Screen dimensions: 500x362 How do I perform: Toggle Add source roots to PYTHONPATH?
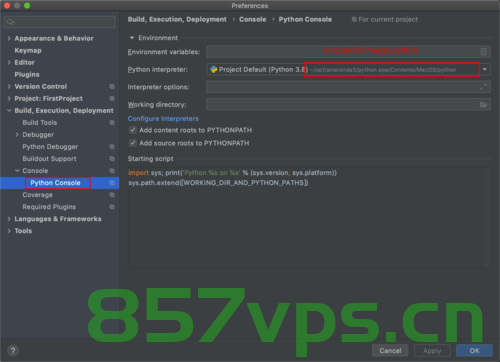133,143
